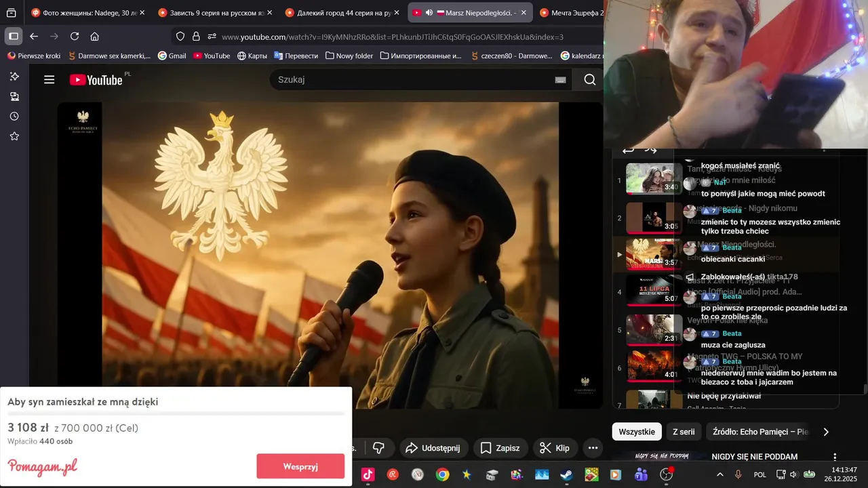Click the 'Klip' clip button
This screenshot has width=868, height=488.
(x=555, y=448)
